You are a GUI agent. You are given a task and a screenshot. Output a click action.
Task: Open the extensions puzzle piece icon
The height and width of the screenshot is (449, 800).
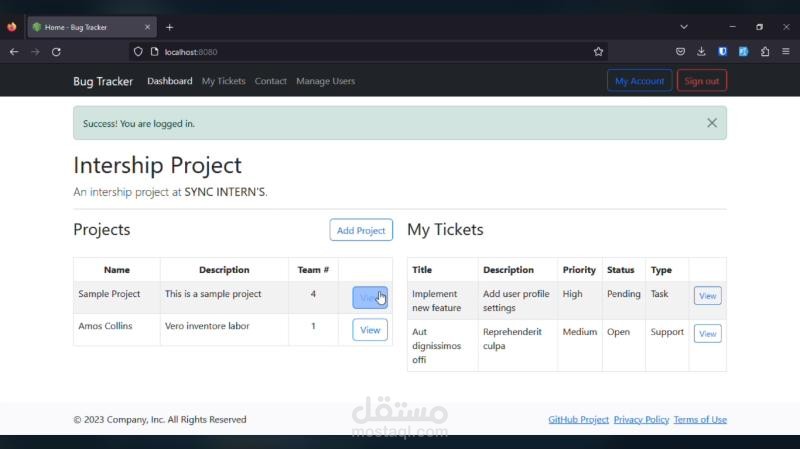tap(765, 52)
